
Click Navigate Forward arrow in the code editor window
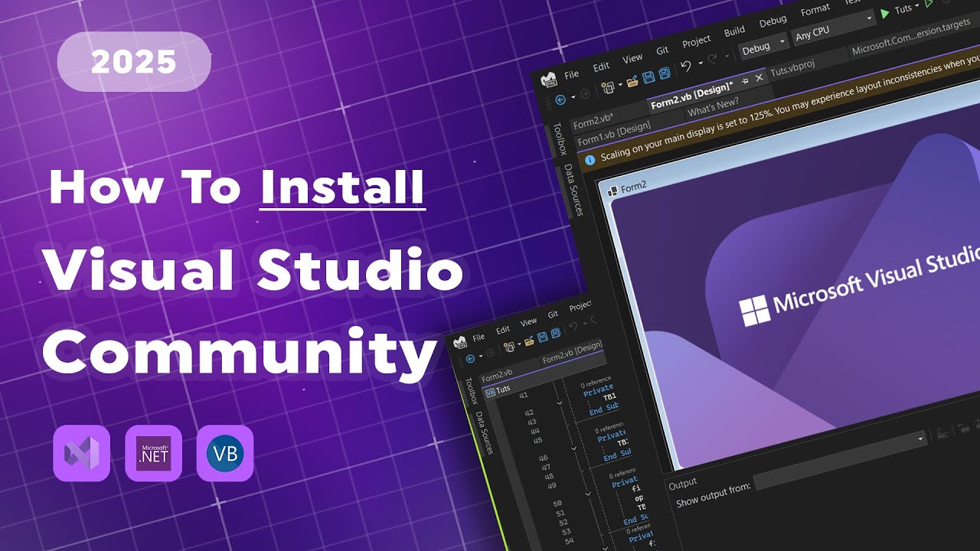[x=490, y=352]
